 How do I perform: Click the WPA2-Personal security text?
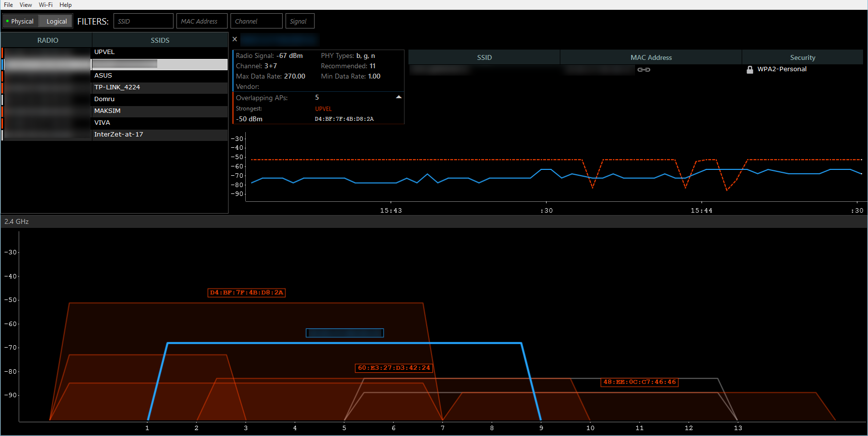pyautogui.click(x=781, y=69)
